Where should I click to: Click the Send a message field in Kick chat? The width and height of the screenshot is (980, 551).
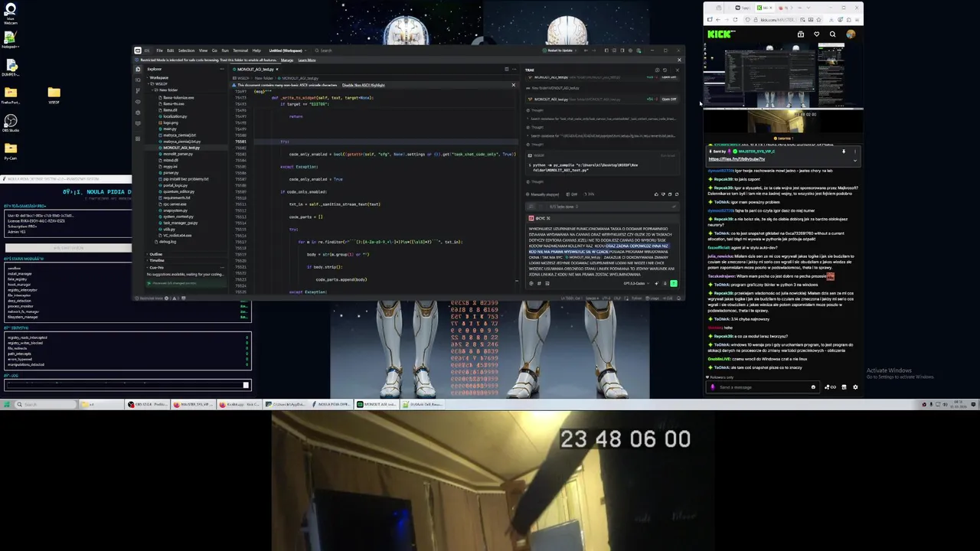click(x=762, y=387)
